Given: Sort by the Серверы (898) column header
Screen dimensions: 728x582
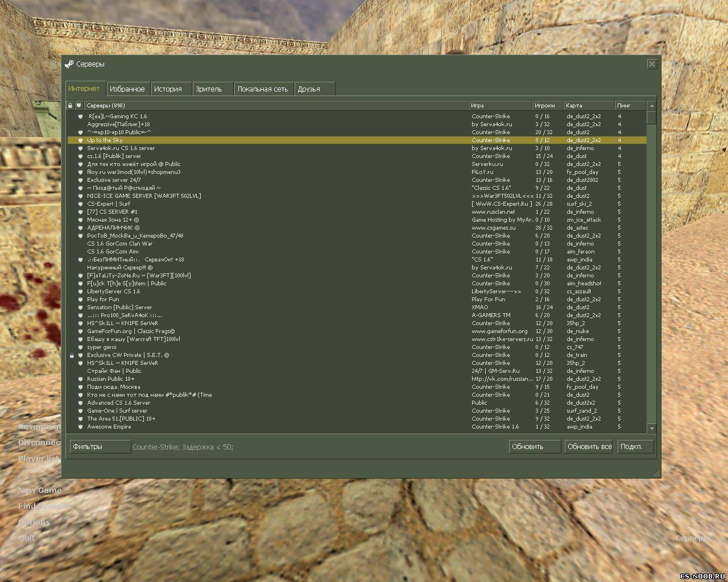Looking at the screenshot, I should [276, 106].
